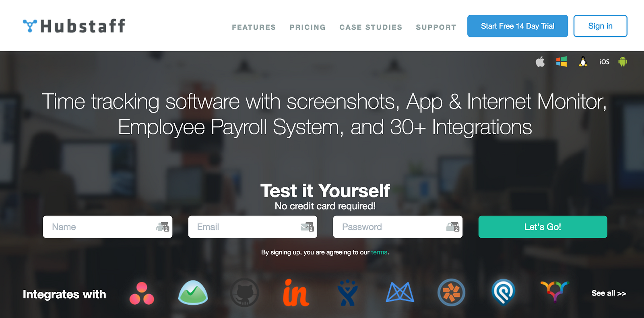Viewport: 644px width, 318px height.
Task: Select the Jira integration icon
Action: point(348,293)
